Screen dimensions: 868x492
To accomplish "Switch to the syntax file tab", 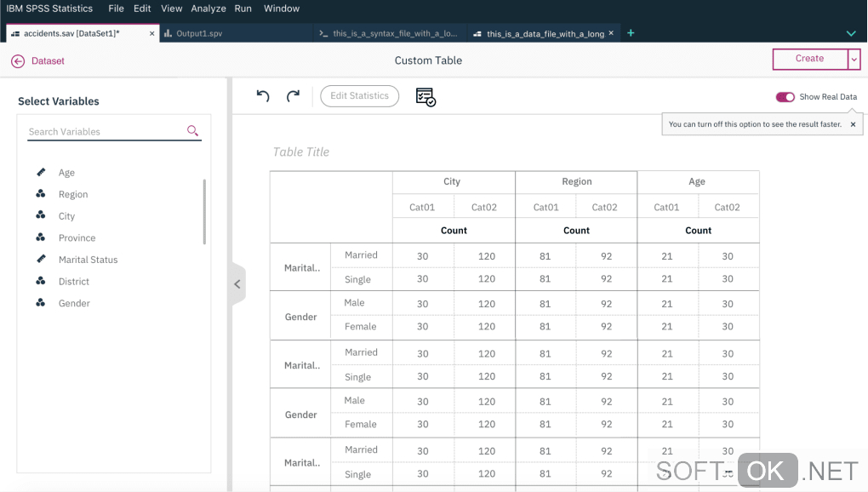I will (390, 33).
